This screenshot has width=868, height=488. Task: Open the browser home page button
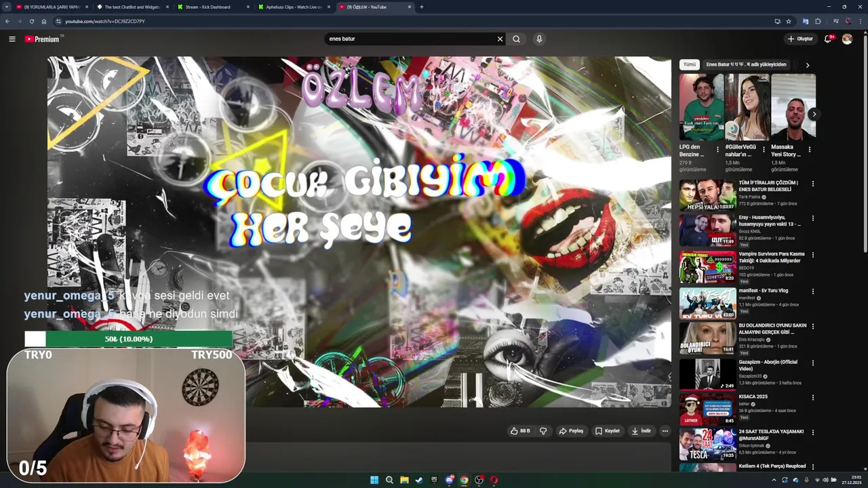click(x=43, y=21)
